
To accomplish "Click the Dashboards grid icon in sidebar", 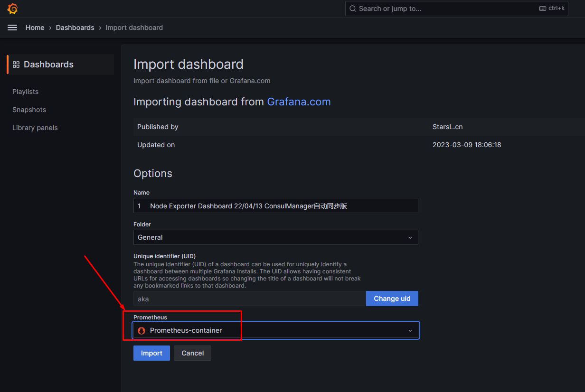I will [x=16, y=65].
